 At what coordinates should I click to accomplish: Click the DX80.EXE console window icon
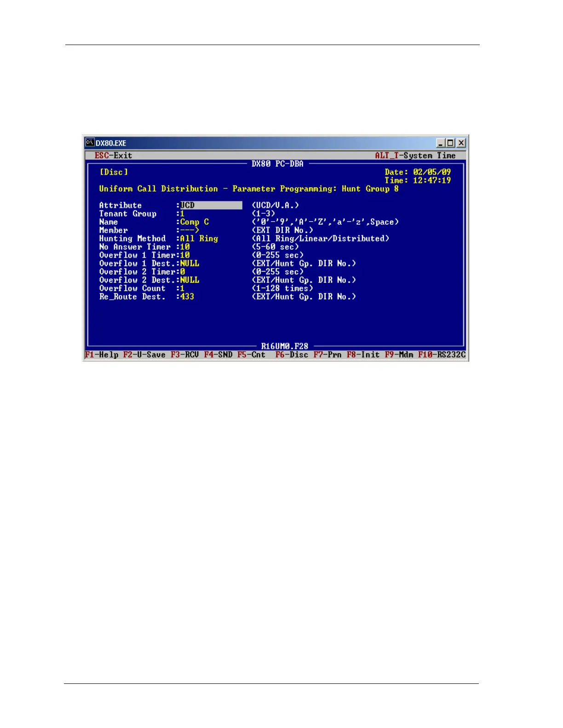coord(90,142)
